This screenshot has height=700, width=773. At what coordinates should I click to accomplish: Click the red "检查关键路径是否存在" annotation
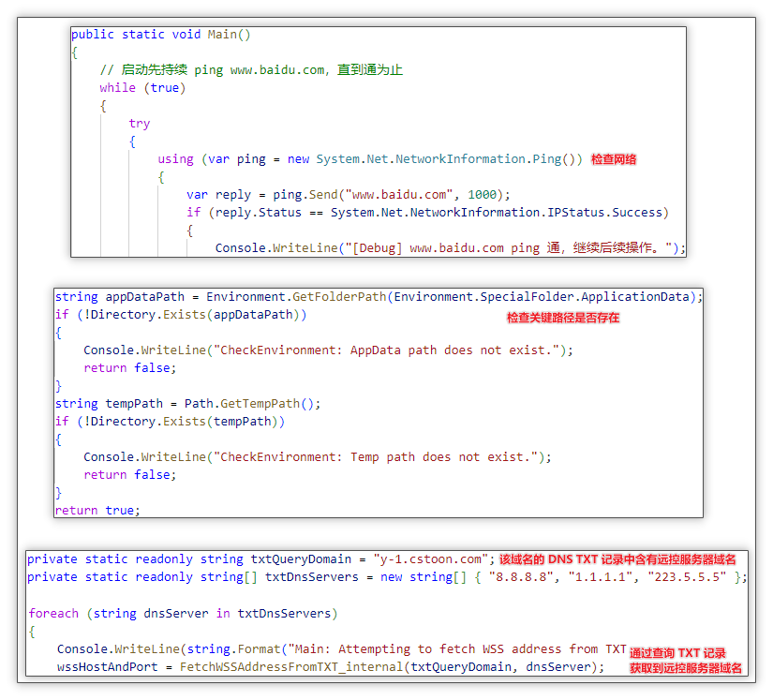[563, 319]
